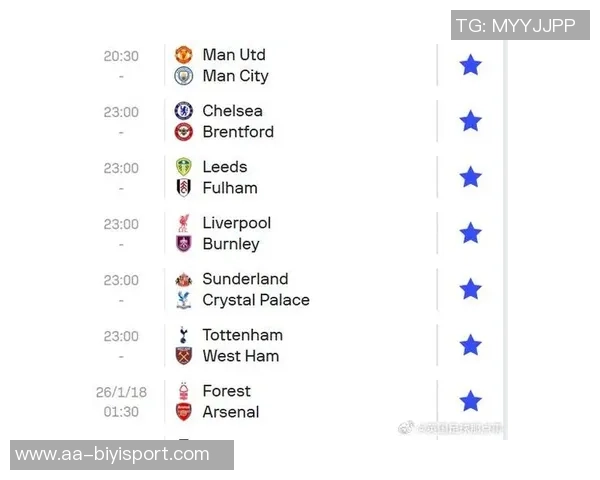This screenshot has height=480, width=600.
Task: Click the Chelsea club crest
Action: [x=184, y=111]
